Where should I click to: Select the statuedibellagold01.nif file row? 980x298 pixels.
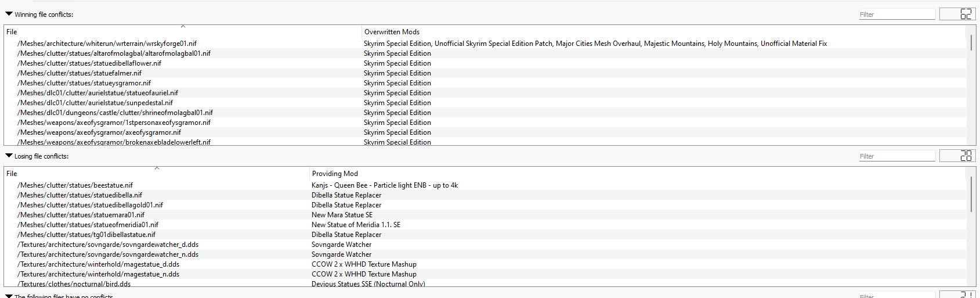[x=485, y=205]
